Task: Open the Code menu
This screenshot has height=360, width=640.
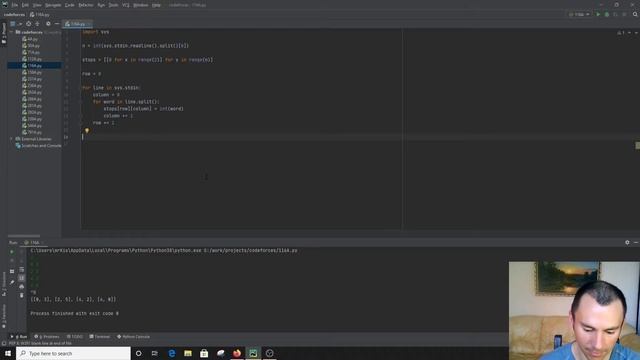Action: point(70,5)
